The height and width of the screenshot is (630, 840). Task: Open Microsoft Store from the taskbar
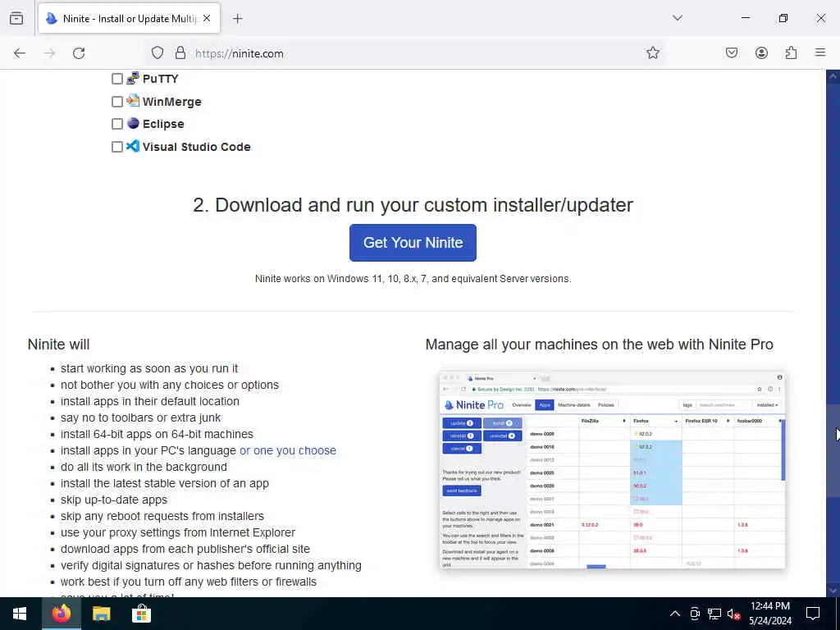tap(141, 614)
